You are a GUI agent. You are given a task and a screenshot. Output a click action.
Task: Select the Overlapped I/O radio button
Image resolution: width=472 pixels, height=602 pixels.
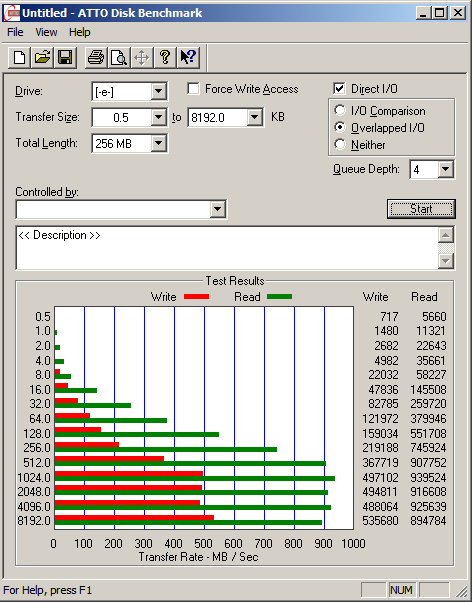coord(340,127)
